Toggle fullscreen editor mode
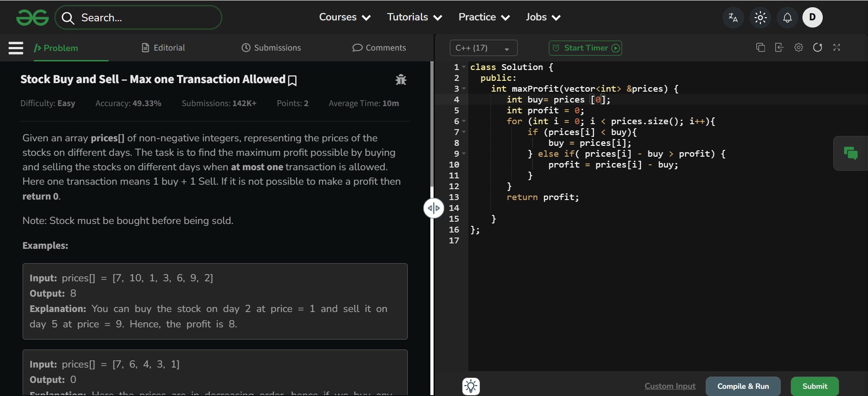Image resolution: width=868 pixels, height=396 pixels. coord(836,47)
